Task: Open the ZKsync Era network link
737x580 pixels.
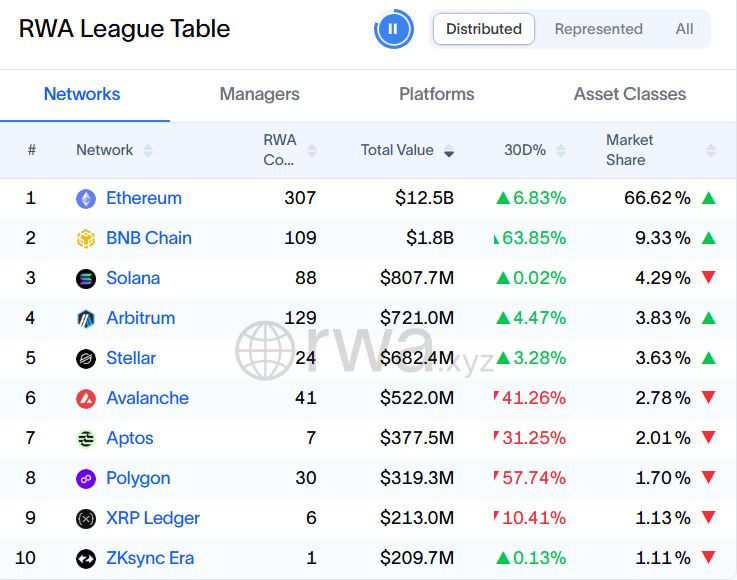Action: click(x=150, y=558)
